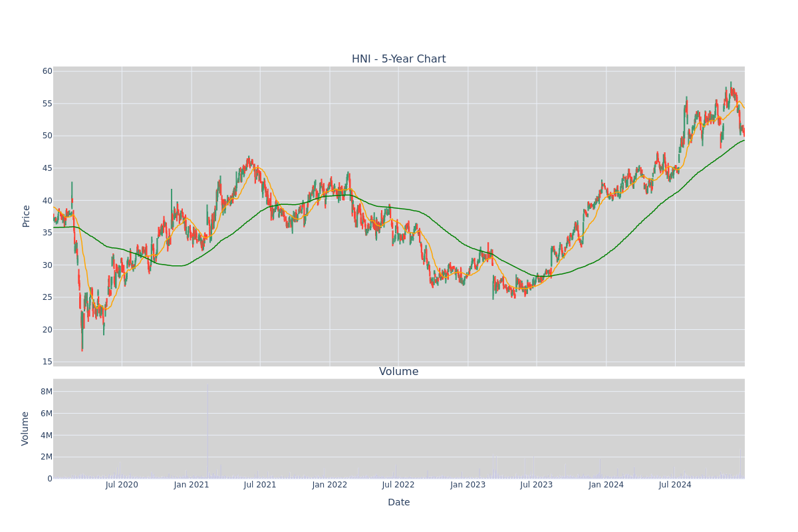Viewport: 798px width, 532px height.
Task: Click the "Volume" subplot title above the volume chart
Action: click(399, 372)
